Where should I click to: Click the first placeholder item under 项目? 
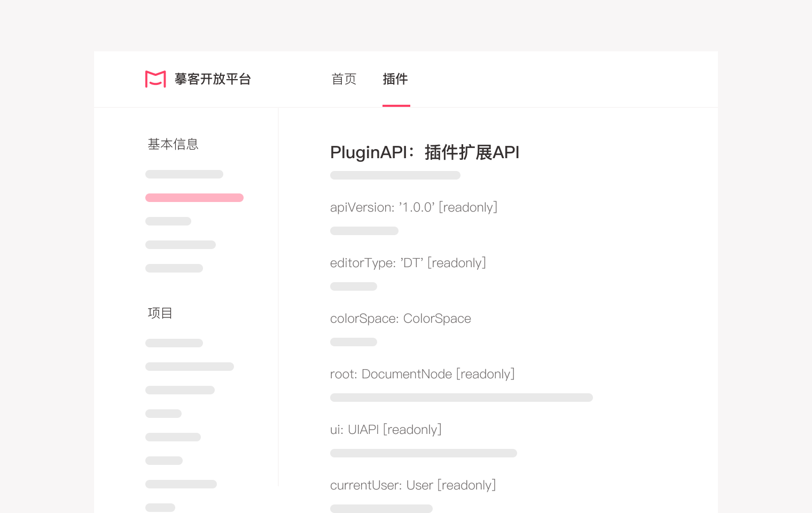pyautogui.click(x=174, y=343)
